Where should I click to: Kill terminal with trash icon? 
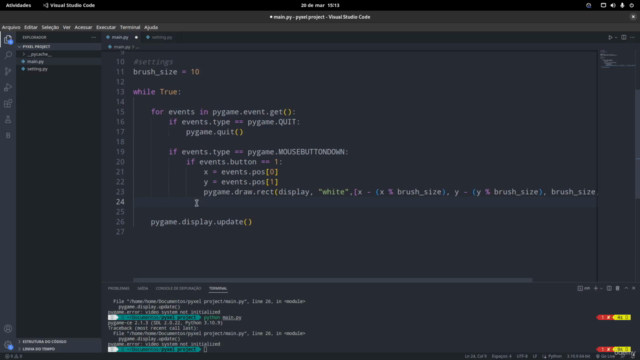point(618,288)
